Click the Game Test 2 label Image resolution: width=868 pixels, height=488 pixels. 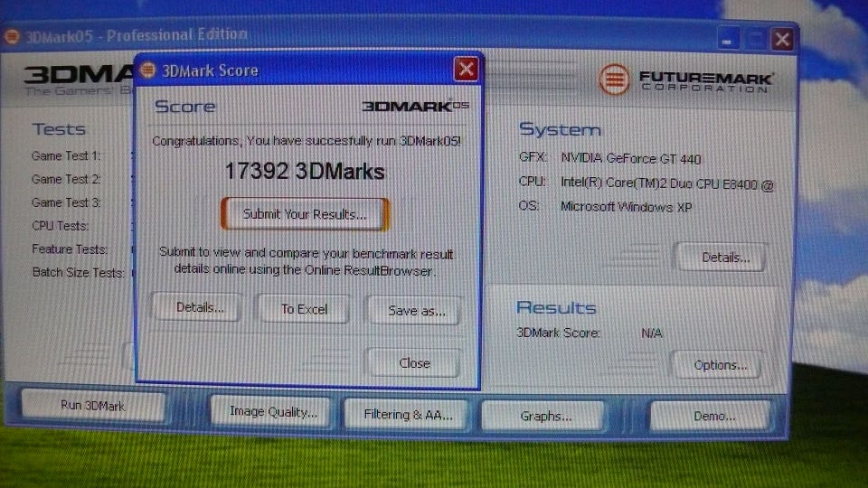tap(66, 179)
